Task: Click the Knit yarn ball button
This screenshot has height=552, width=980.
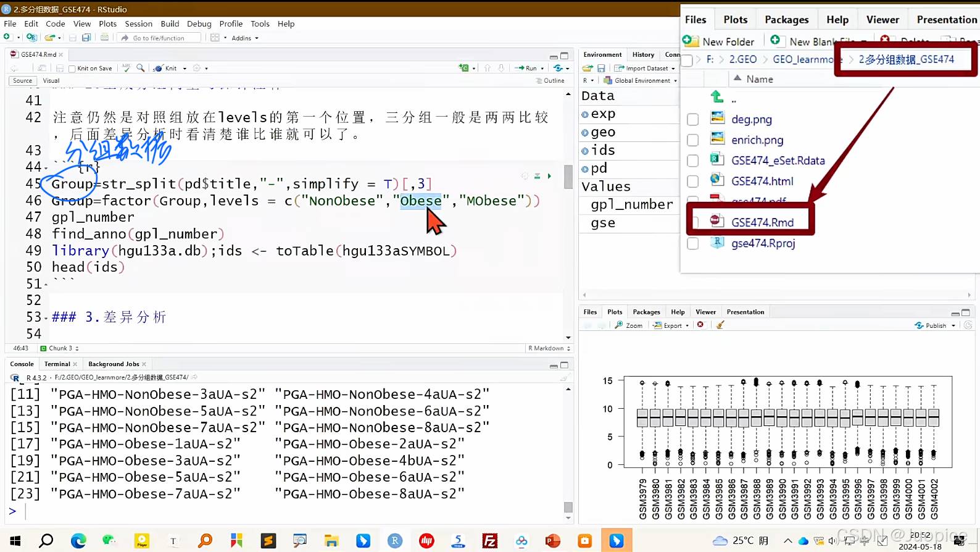Action: 165,68
